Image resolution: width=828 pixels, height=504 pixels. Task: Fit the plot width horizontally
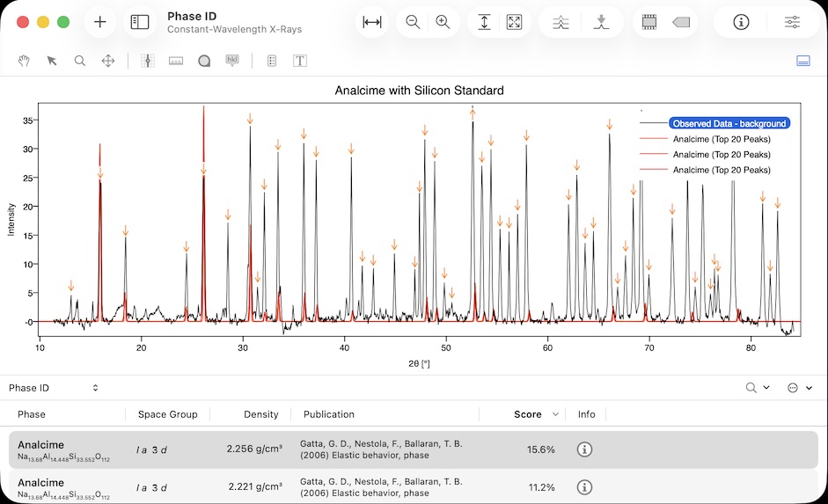coord(372,23)
